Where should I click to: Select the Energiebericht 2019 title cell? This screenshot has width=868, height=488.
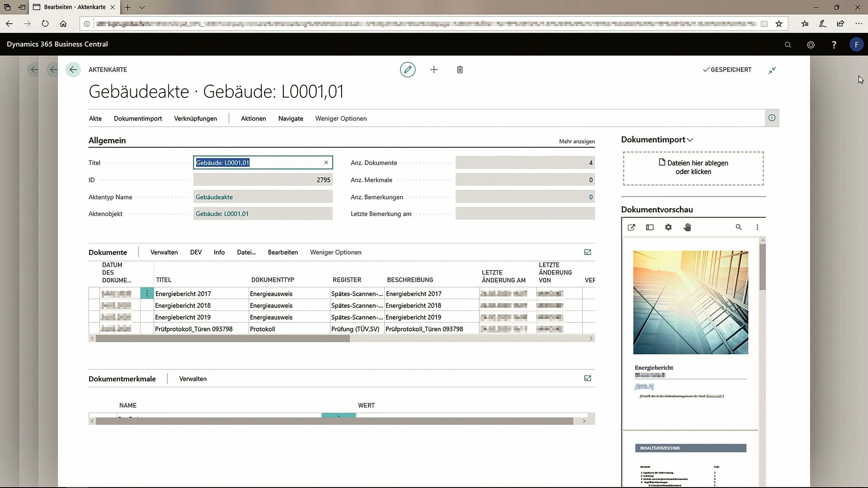(x=201, y=317)
